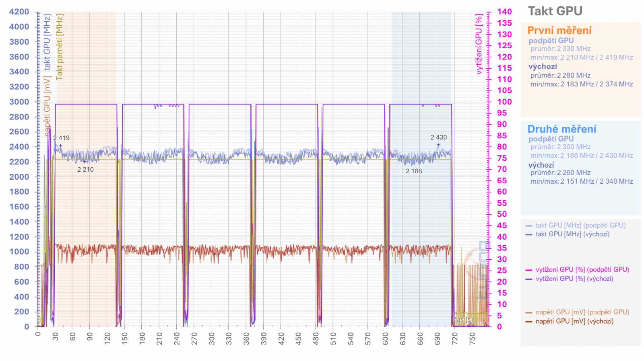Click 'podpětí GPU' subheading under První měření
The width and height of the screenshot is (644, 361).
coord(551,41)
